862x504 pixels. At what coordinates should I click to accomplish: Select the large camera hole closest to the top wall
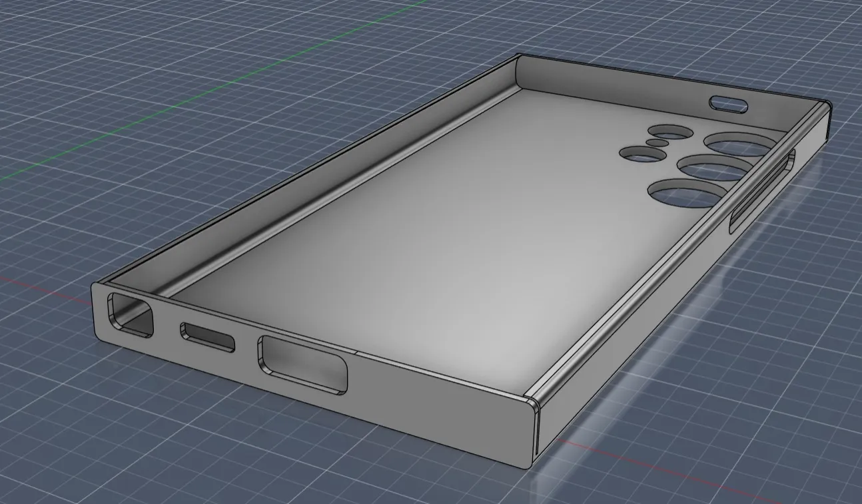[x=741, y=145]
